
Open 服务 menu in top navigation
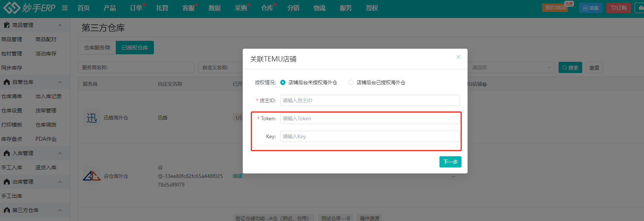(x=346, y=8)
